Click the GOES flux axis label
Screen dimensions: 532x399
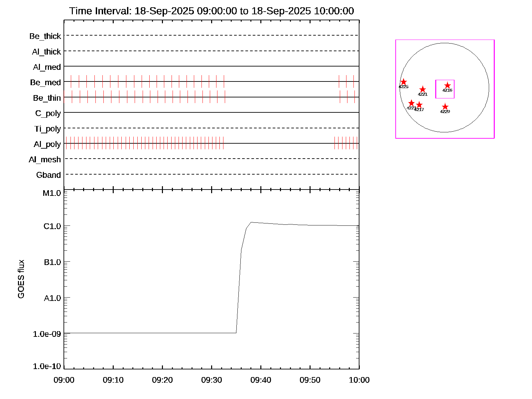[x=21, y=279]
